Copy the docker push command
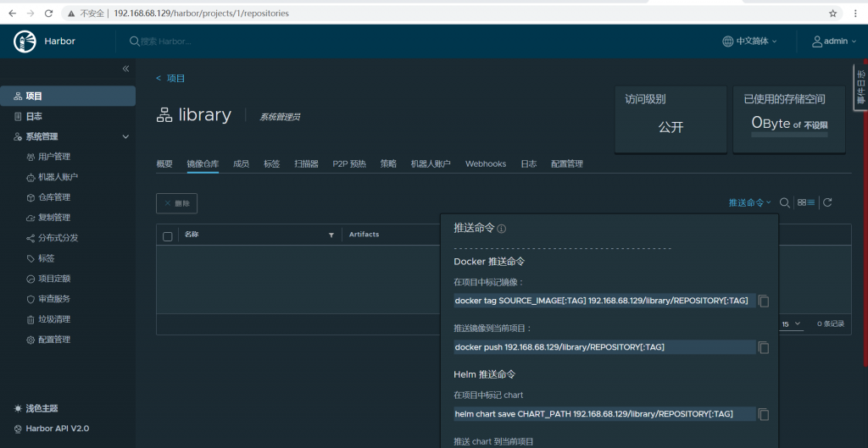Image resolution: width=868 pixels, height=448 pixels. [764, 347]
